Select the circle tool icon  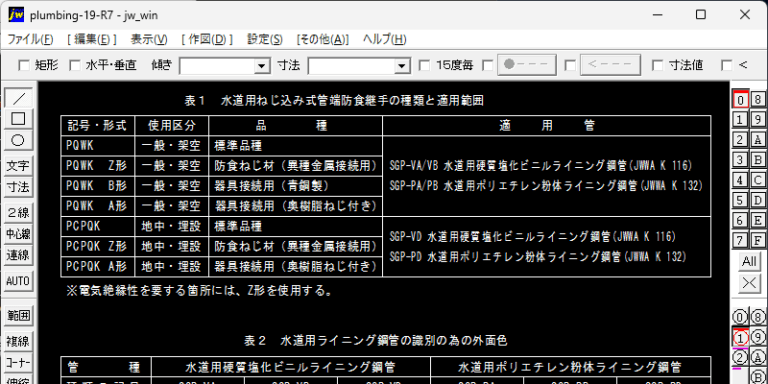[18, 140]
